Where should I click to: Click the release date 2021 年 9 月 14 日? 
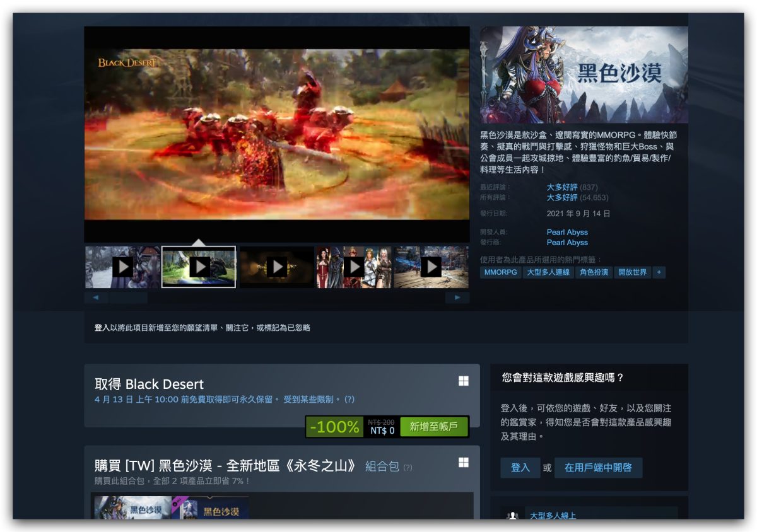click(578, 214)
